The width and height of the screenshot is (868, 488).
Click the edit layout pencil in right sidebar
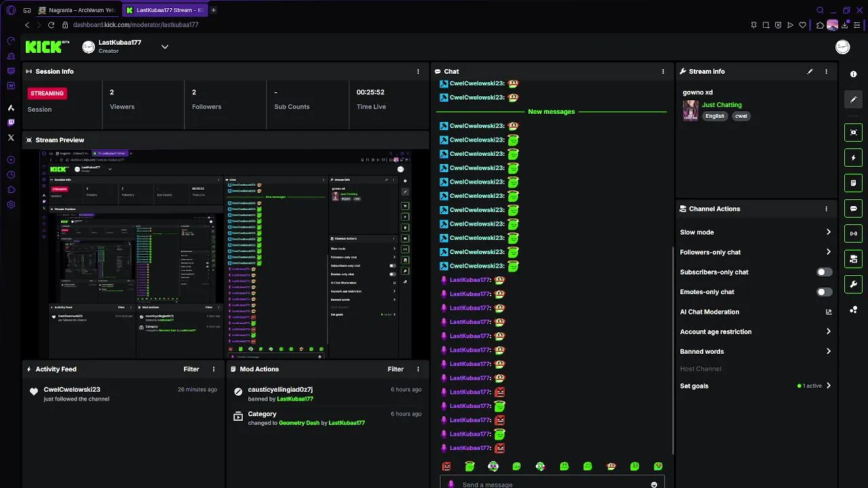coord(853,99)
